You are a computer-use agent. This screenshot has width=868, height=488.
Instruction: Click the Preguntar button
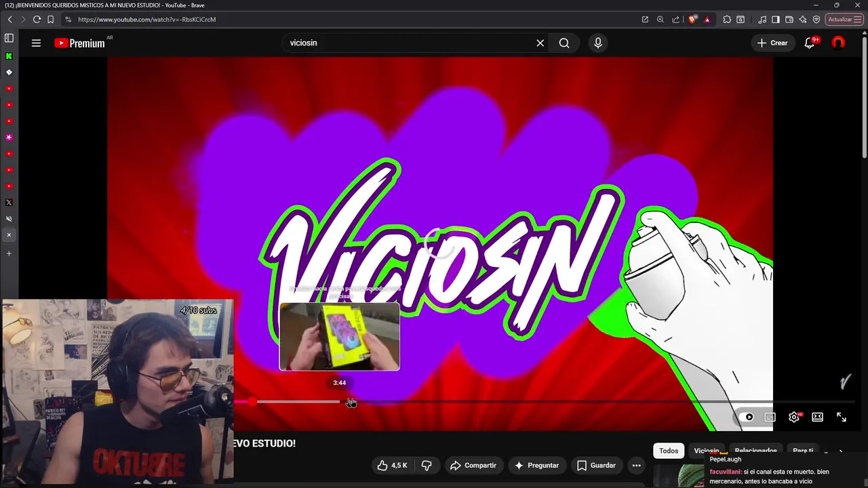click(536, 466)
